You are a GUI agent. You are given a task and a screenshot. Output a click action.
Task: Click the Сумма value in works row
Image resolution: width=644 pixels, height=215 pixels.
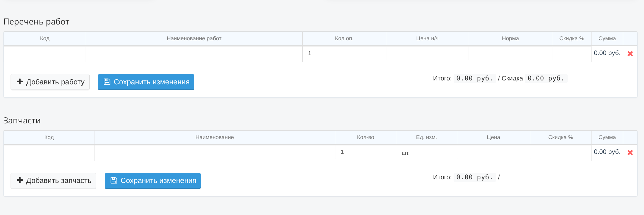pyautogui.click(x=607, y=53)
